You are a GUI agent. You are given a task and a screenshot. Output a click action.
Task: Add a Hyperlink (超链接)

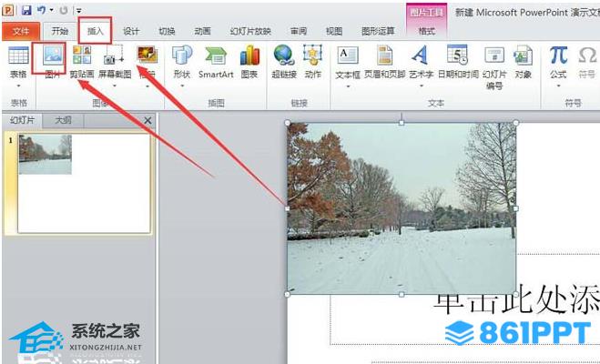pos(283,56)
